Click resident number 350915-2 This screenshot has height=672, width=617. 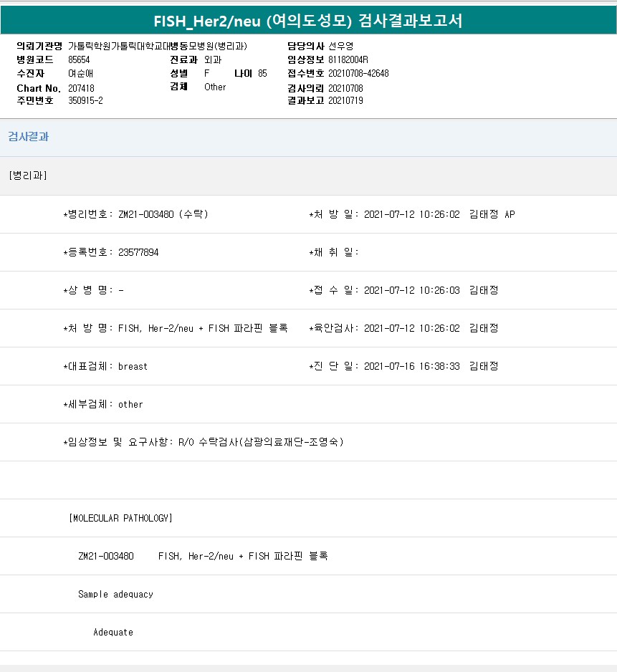[85, 101]
